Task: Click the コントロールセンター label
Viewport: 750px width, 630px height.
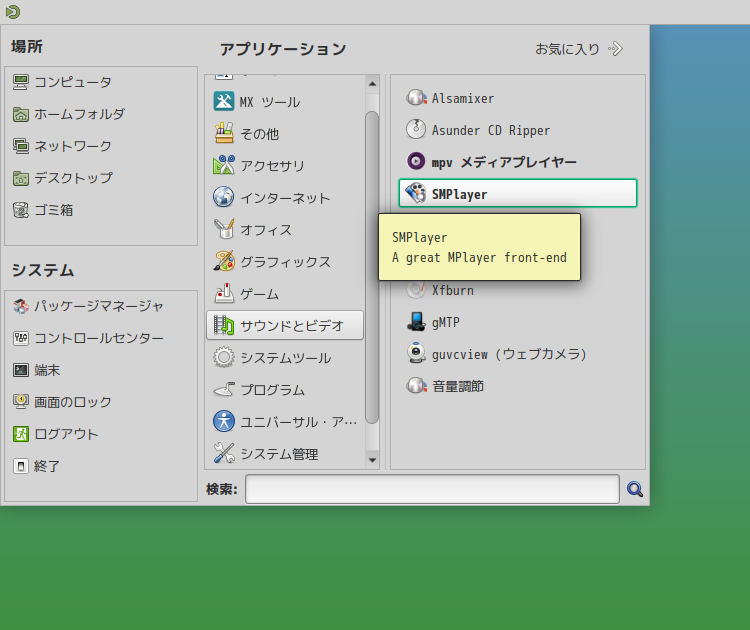Action: point(99,339)
